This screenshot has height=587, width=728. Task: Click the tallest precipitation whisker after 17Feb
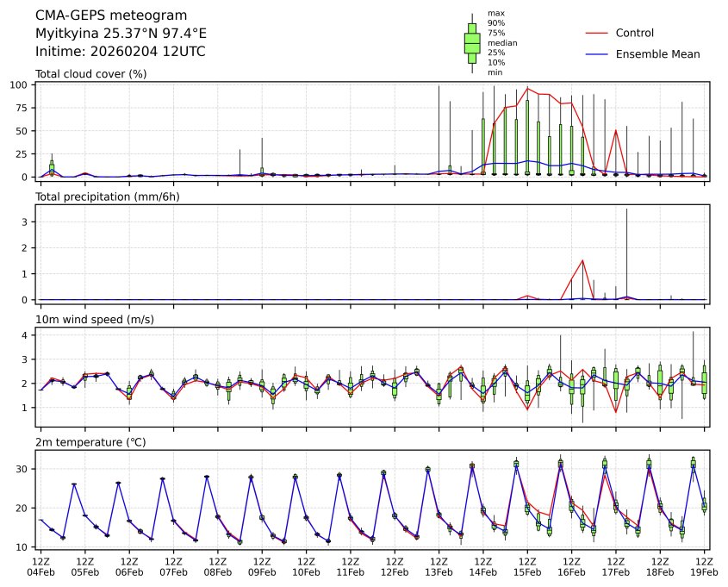pyautogui.click(x=626, y=209)
